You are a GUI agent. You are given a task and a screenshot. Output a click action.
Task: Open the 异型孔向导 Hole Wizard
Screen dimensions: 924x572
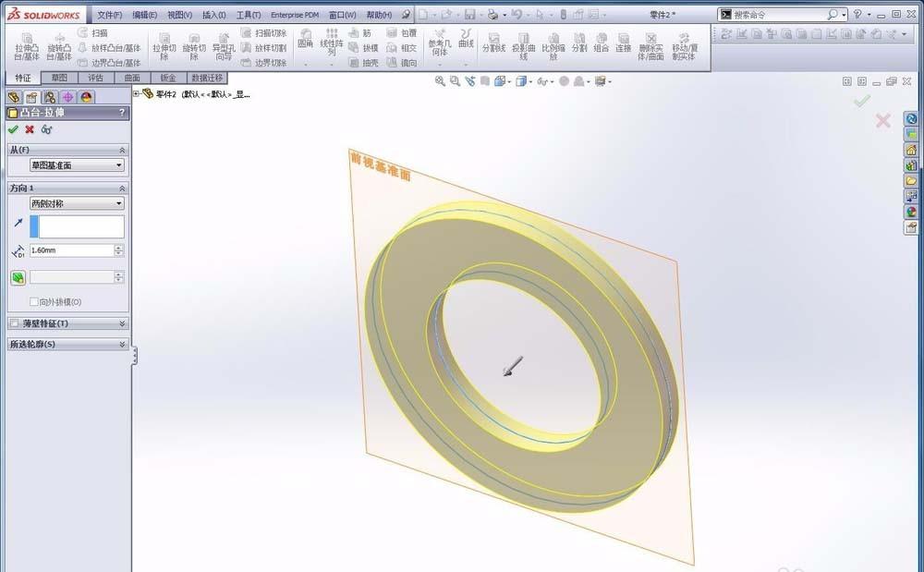click(225, 46)
